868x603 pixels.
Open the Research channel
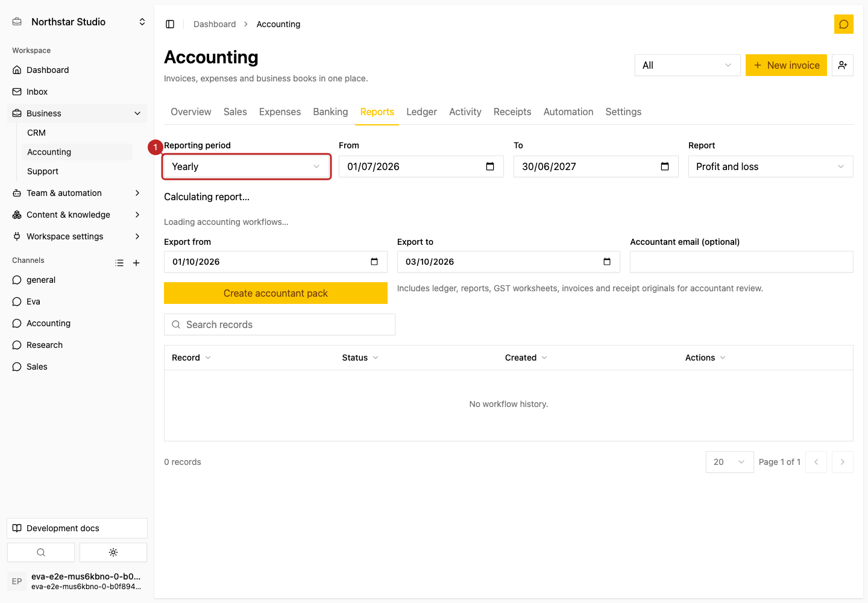pos(77,345)
